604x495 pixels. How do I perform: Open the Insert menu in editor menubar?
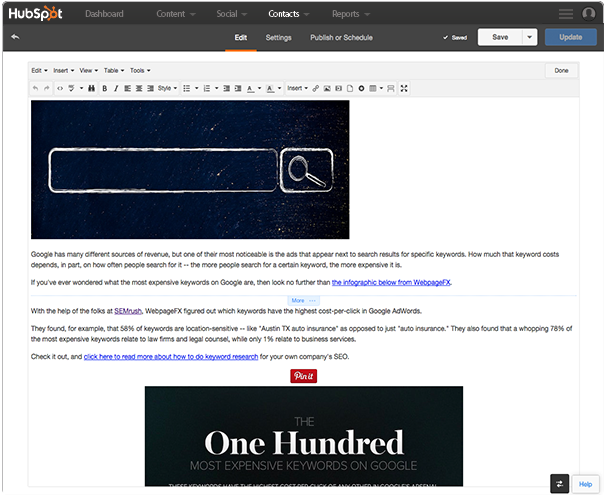point(62,71)
